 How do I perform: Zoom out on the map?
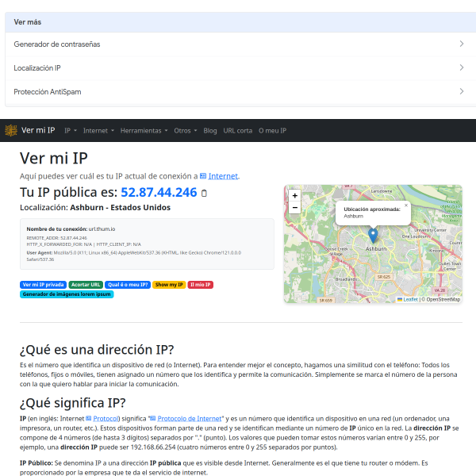click(x=294, y=208)
